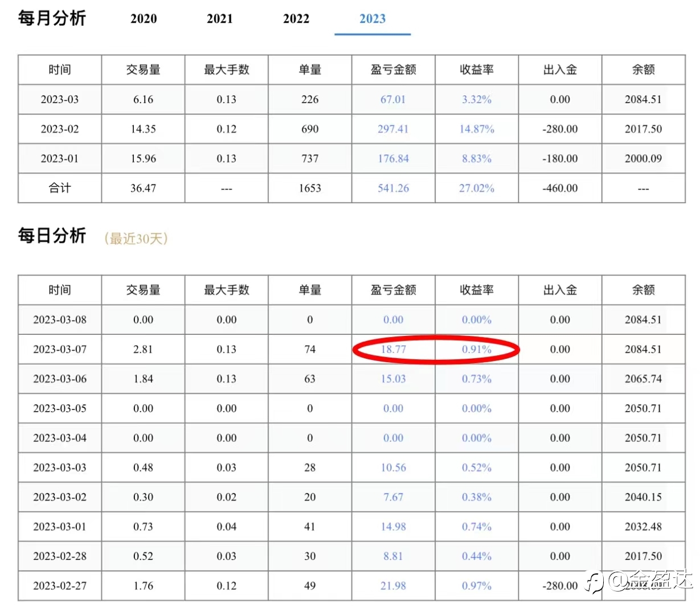Image resolution: width=700 pixels, height=615 pixels.
Task: Switch to the 2022 year tab
Action: [x=296, y=19]
